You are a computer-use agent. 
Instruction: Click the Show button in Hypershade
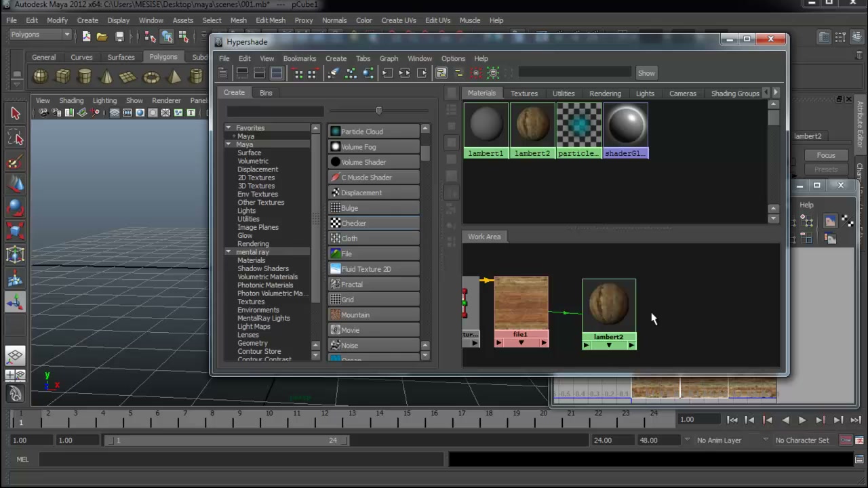646,73
